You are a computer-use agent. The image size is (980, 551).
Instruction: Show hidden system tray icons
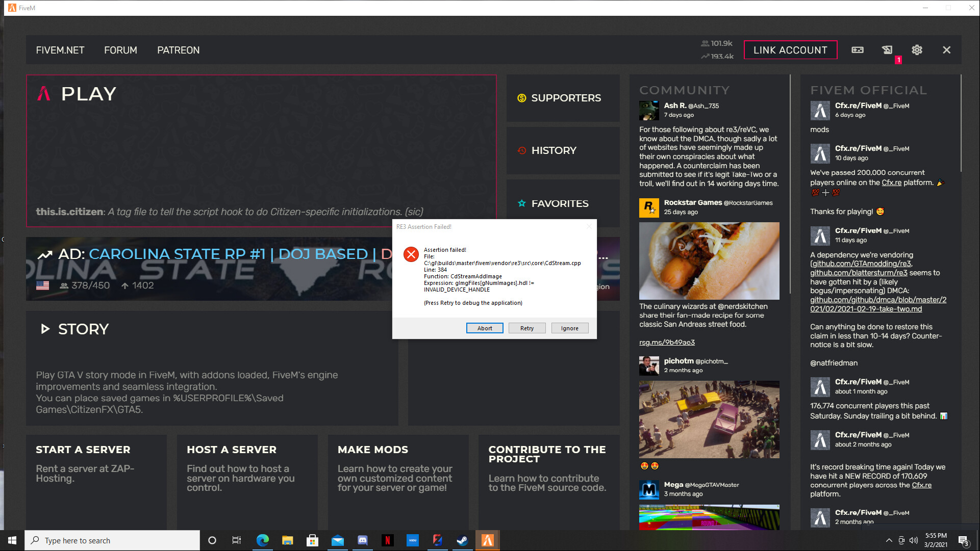coord(889,540)
